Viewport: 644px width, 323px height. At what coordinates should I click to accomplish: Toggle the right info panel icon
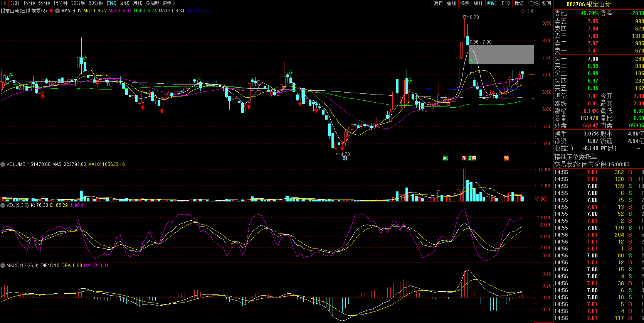click(x=531, y=11)
